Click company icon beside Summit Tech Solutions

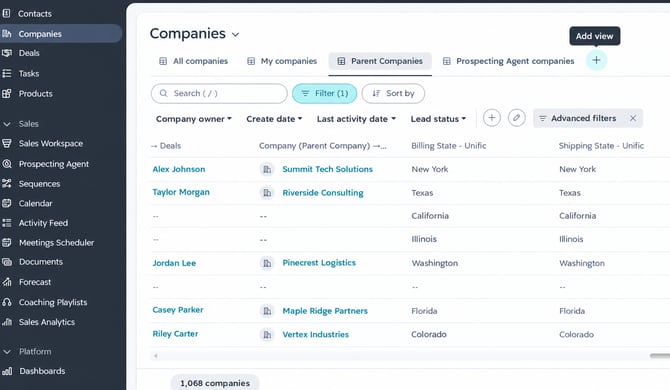(267, 169)
